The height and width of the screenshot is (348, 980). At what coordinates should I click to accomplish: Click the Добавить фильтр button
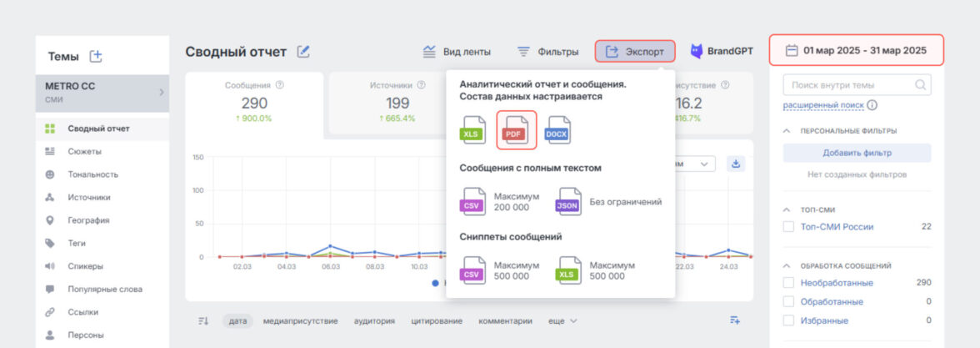tap(857, 153)
